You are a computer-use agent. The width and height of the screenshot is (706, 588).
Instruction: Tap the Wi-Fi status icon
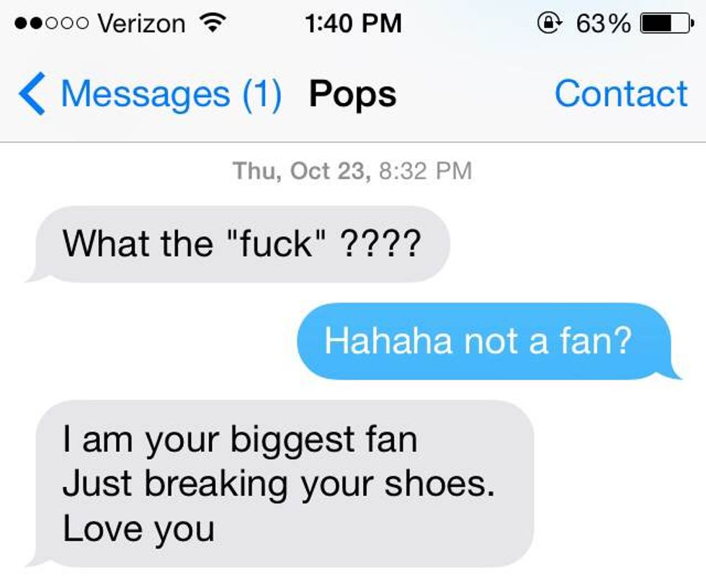click(x=212, y=23)
